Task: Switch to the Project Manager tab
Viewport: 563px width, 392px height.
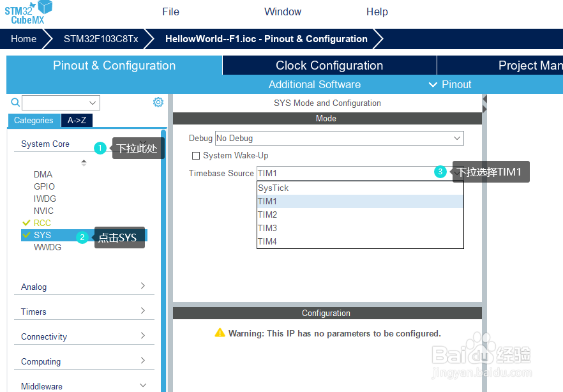Action: [x=500, y=65]
